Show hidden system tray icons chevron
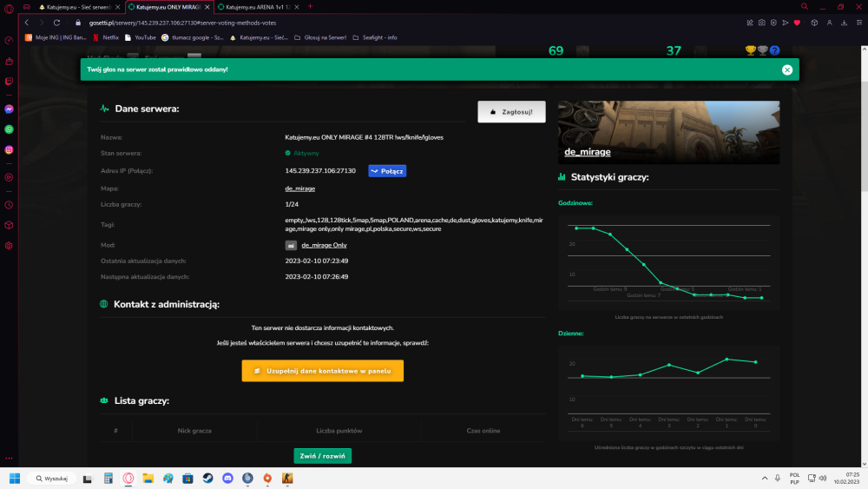 pyautogui.click(x=765, y=479)
